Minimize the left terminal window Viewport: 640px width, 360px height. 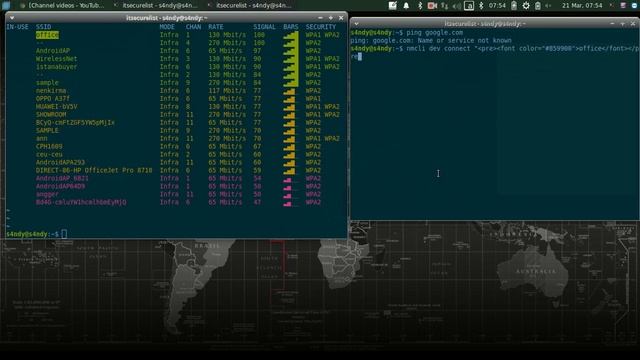click(320, 18)
